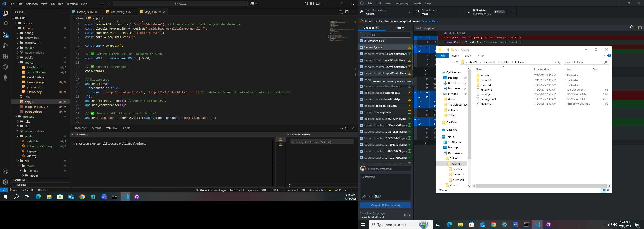The width and height of the screenshot is (644, 229).
Task: Switch to the PROBLEMS panel tab
Action: tap(80, 128)
